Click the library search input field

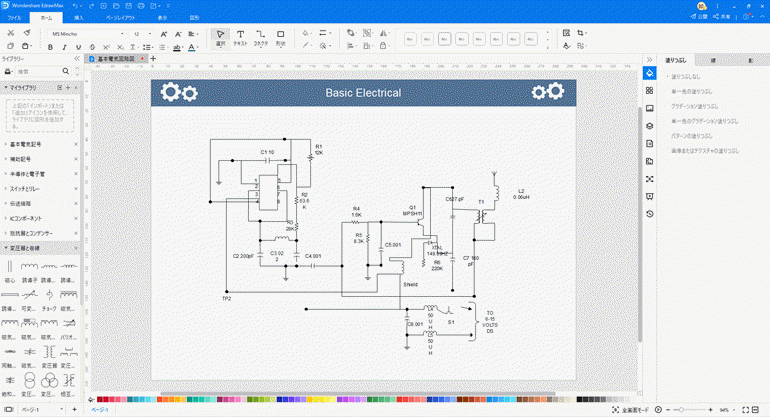tap(40, 72)
